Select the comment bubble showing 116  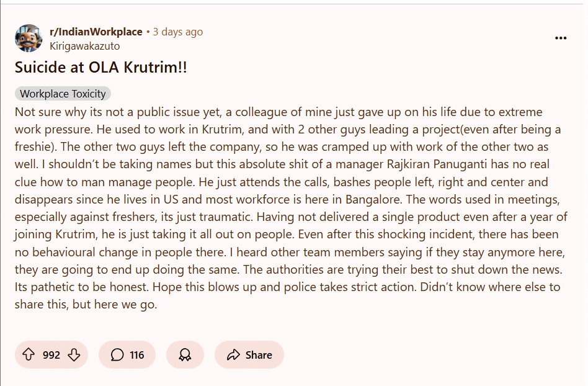coord(127,355)
